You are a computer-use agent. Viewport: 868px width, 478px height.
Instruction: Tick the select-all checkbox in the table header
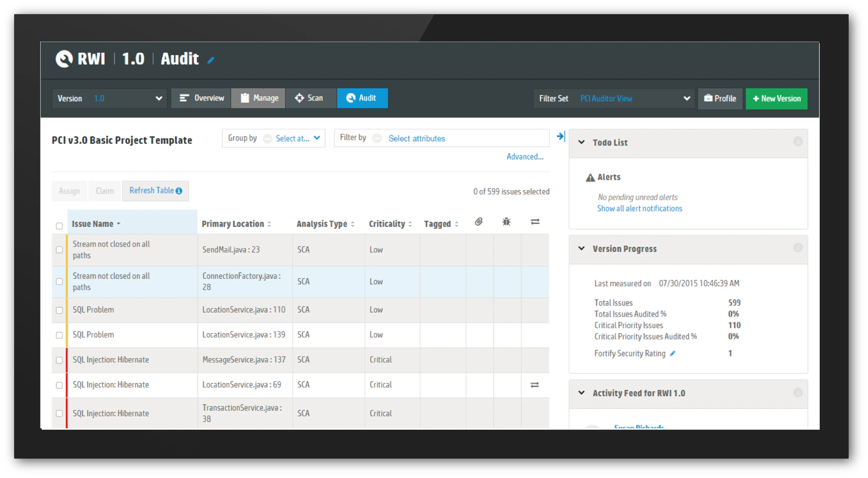click(x=59, y=226)
